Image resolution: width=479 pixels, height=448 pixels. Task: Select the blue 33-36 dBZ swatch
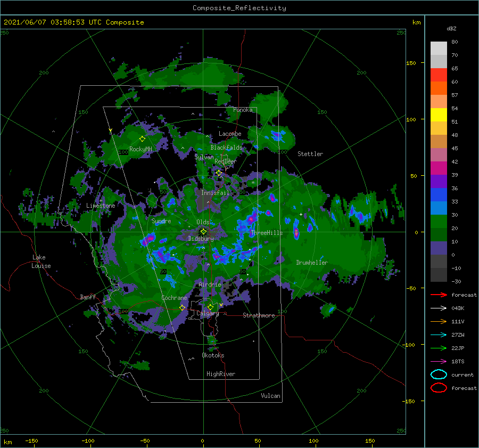tap(439, 195)
